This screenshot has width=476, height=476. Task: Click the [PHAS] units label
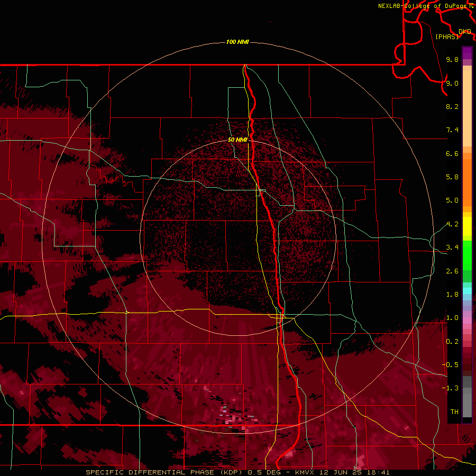coord(447,36)
